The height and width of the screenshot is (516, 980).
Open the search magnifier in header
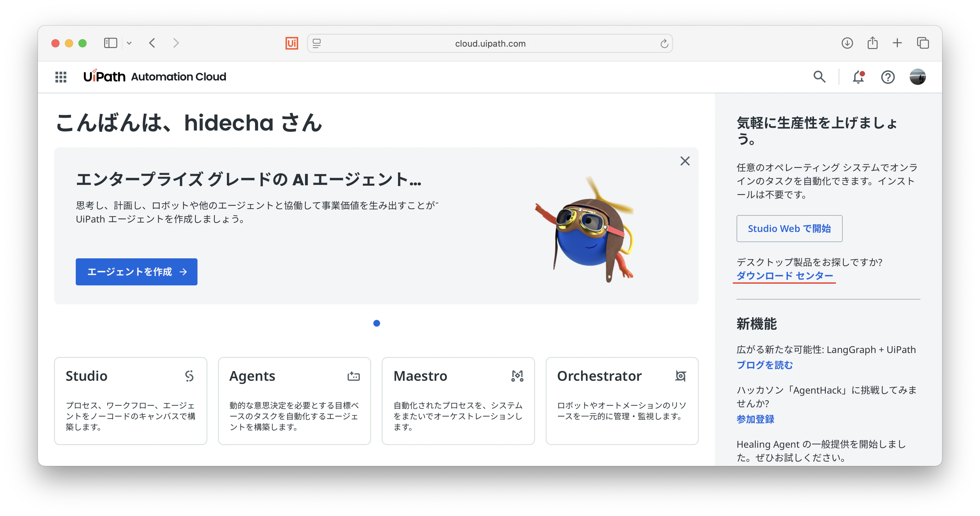pyautogui.click(x=819, y=77)
